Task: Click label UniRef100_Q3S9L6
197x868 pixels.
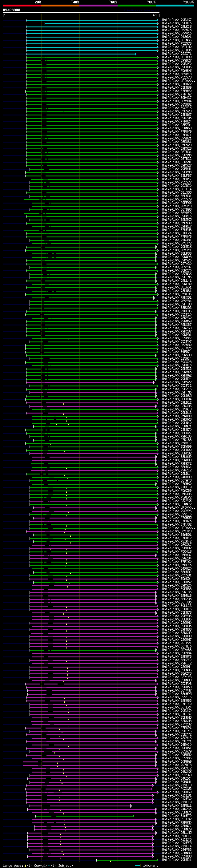Action: (x=177, y=737)
